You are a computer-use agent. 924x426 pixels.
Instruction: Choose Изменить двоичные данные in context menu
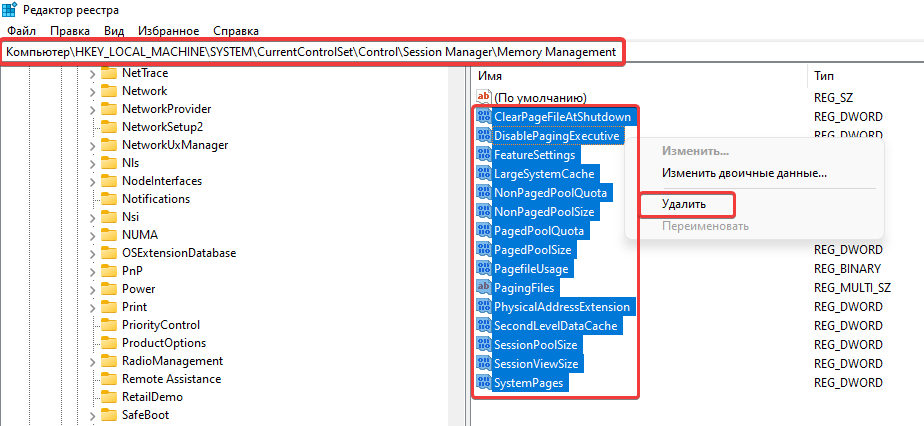tap(744, 173)
